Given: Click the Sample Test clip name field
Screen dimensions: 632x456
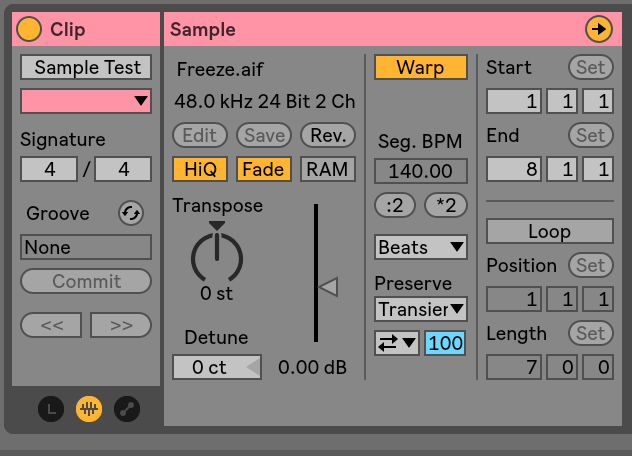Looking at the screenshot, I should coord(86,67).
